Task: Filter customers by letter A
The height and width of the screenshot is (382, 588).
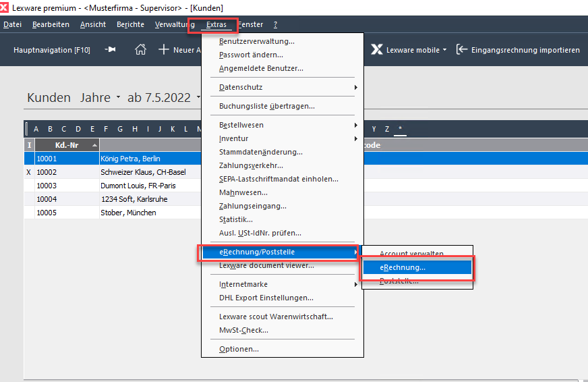Action: click(36, 129)
